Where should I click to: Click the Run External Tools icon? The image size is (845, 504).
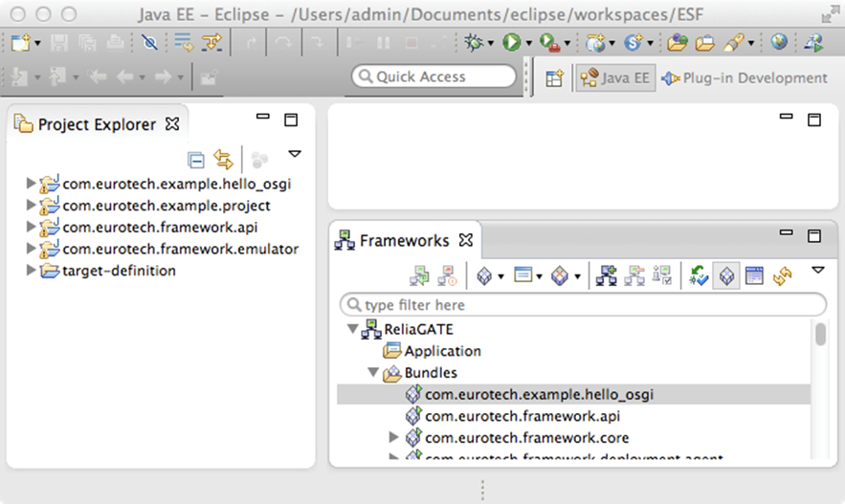(x=549, y=42)
